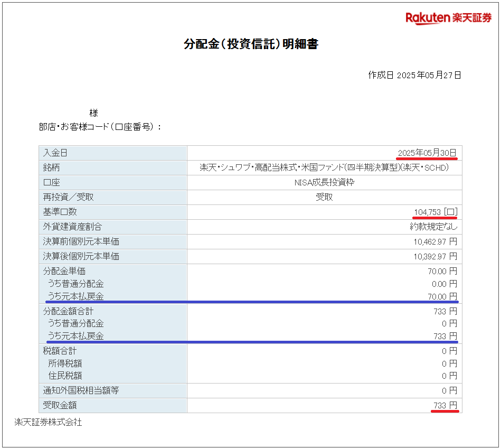The image size is (501, 448).
Task: Select the NISA成長投資枠 account value
Action: coord(324,182)
